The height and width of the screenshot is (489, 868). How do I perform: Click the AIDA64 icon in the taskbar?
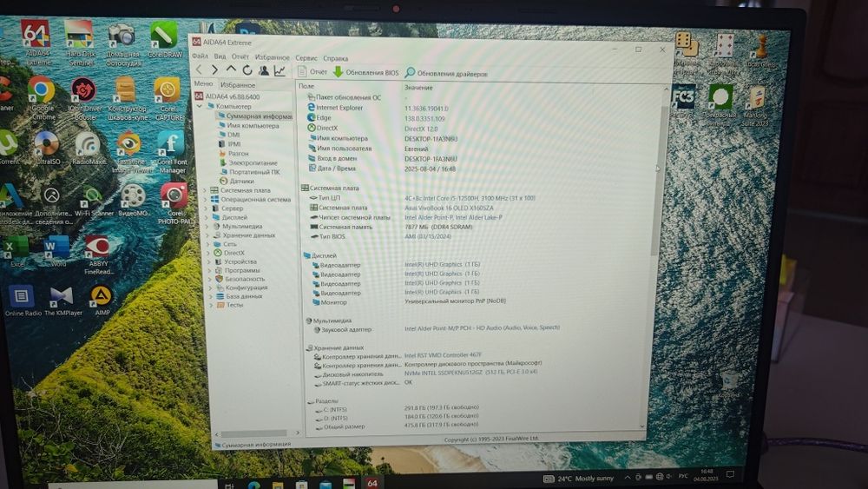pos(372,482)
